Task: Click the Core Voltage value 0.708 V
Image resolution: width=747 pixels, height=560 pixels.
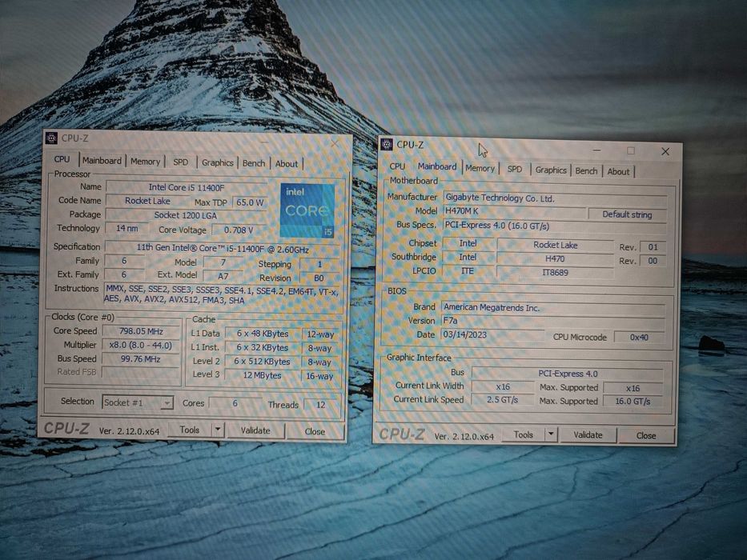Action: [239, 230]
